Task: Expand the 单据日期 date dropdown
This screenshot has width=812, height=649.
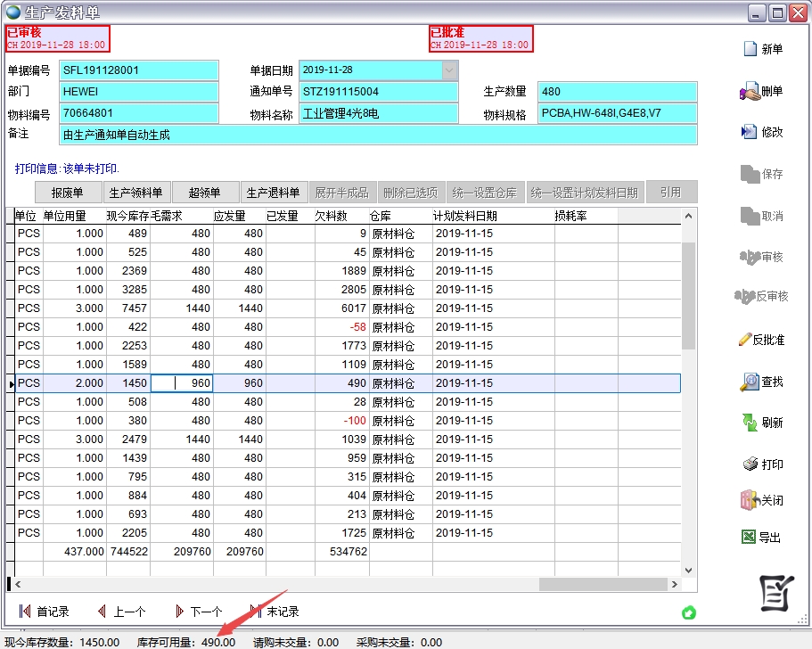Action: tap(450, 70)
